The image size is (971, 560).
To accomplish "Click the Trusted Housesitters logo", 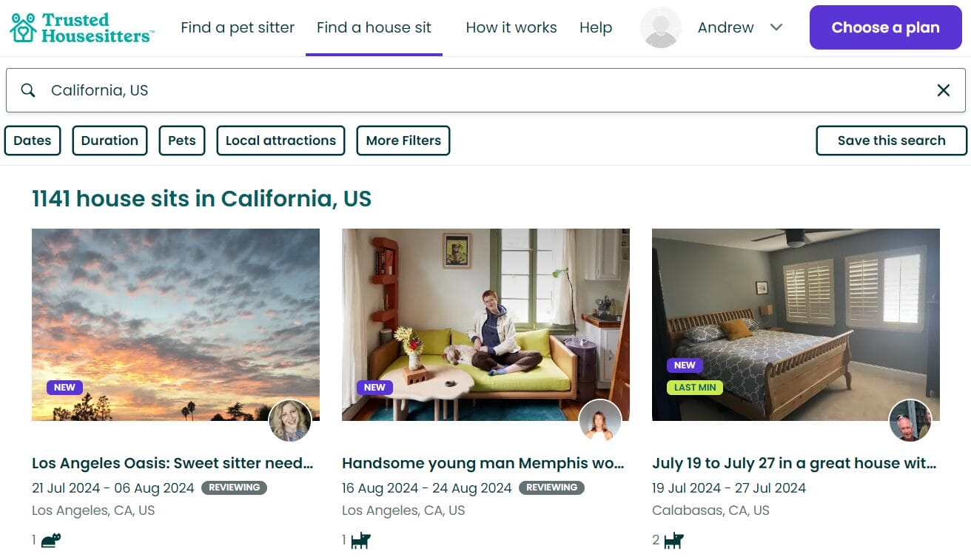I will click(x=80, y=27).
